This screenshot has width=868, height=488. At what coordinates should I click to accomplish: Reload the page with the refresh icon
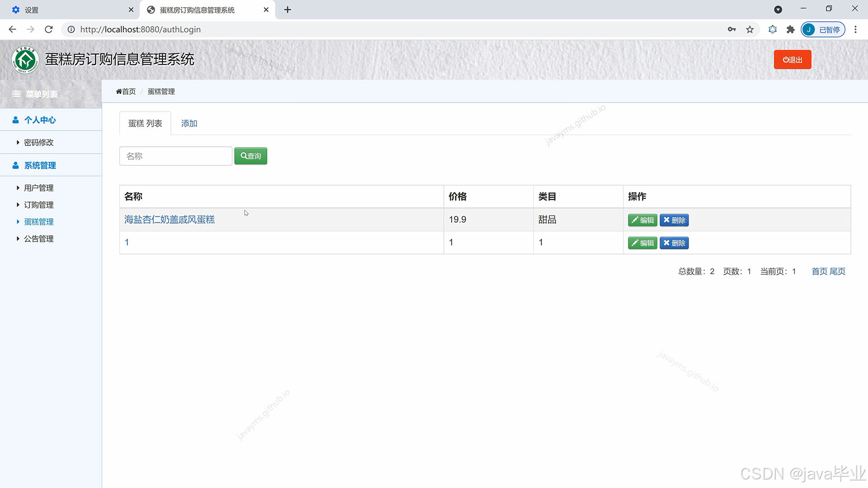49,29
